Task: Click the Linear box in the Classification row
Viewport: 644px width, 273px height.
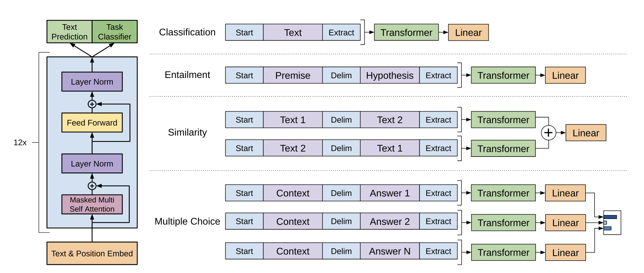Action: click(468, 32)
